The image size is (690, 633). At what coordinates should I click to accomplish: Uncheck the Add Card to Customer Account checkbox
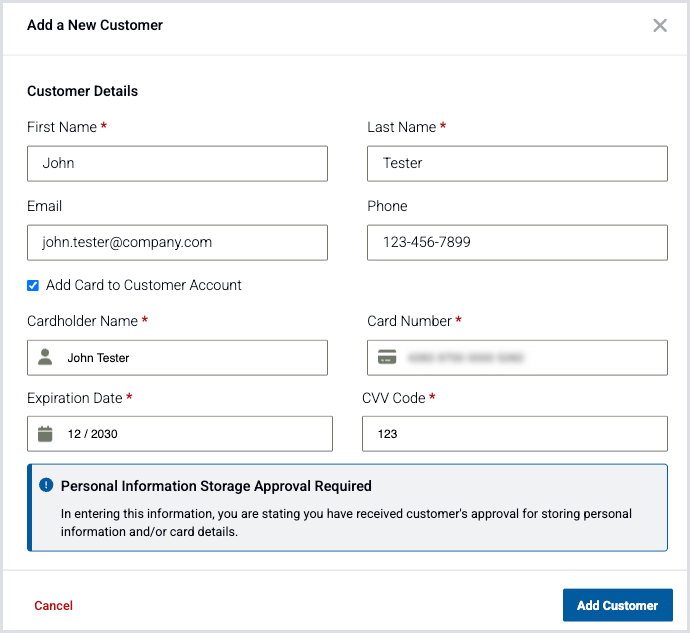(x=34, y=285)
